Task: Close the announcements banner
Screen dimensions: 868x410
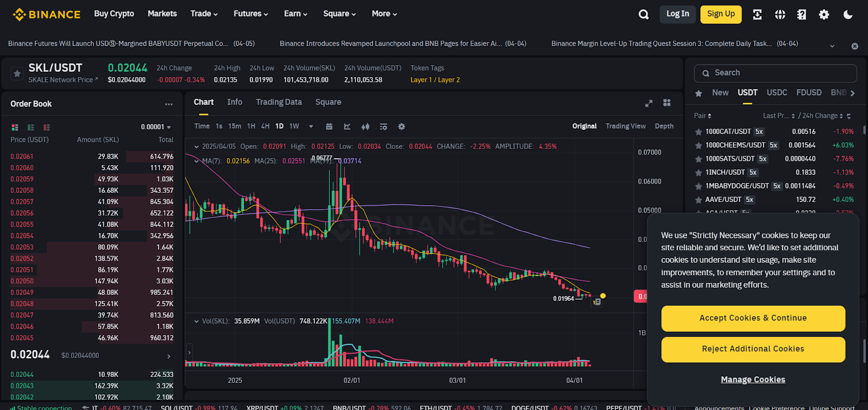Action: [854, 46]
